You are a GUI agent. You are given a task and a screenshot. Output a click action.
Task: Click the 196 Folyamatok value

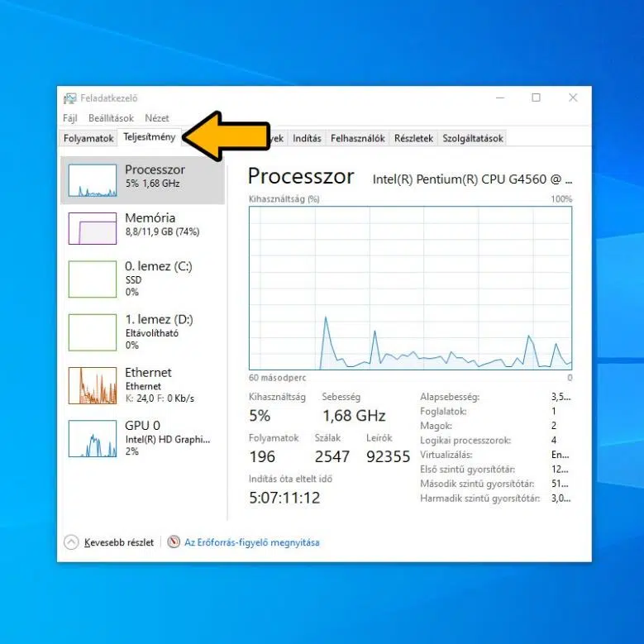[x=262, y=456]
